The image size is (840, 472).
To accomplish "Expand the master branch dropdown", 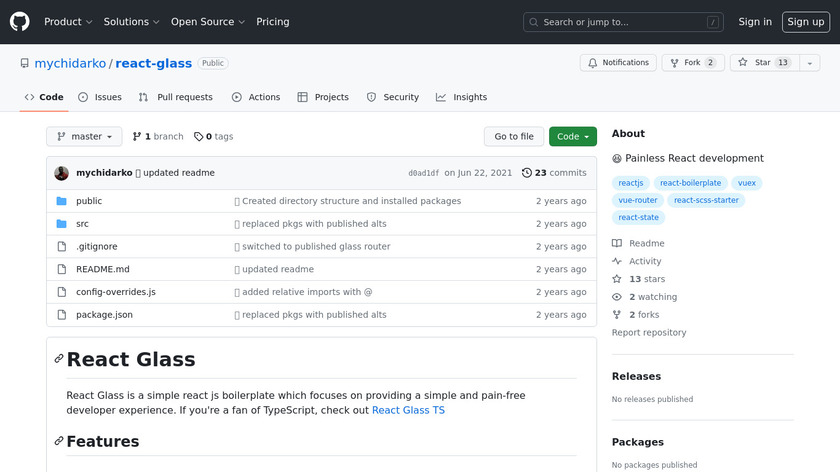I will [84, 137].
